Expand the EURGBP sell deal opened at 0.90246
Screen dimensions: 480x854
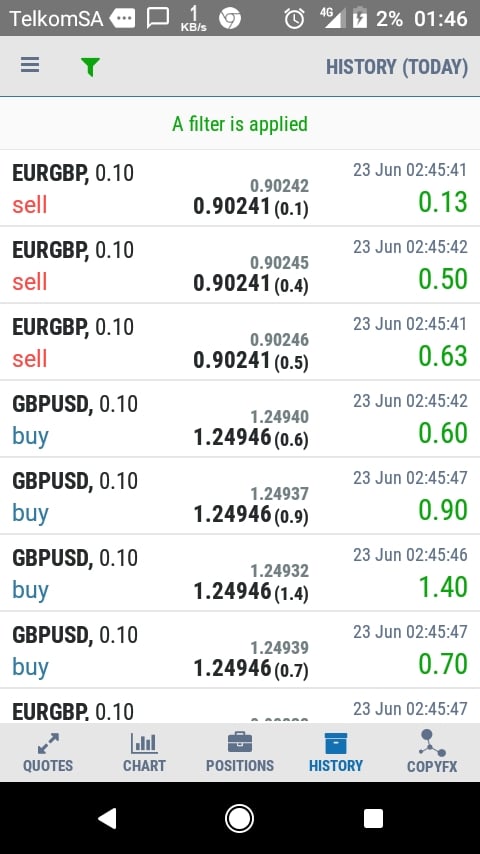tap(240, 341)
